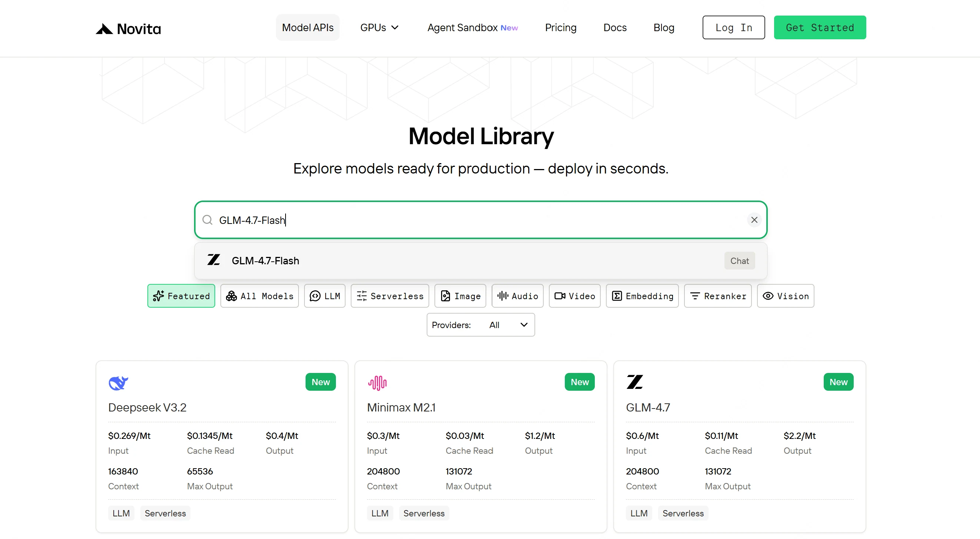
Task: Click the search magnifier icon
Action: point(207,220)
